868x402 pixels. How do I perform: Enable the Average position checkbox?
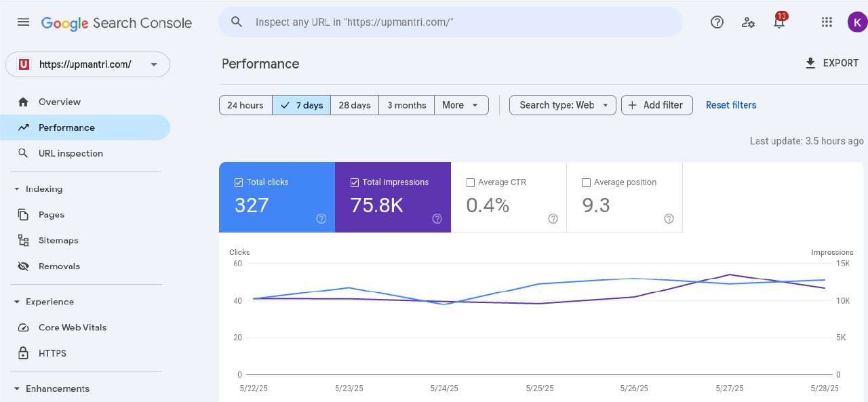click(587, 182)
